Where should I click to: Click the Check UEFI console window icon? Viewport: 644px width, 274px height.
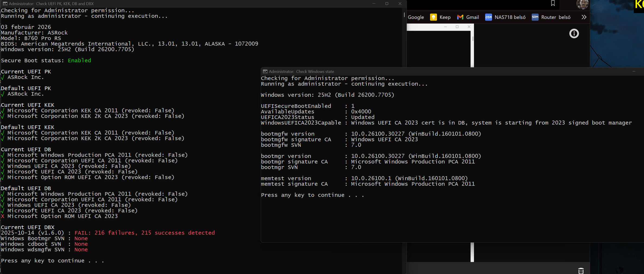5,4
